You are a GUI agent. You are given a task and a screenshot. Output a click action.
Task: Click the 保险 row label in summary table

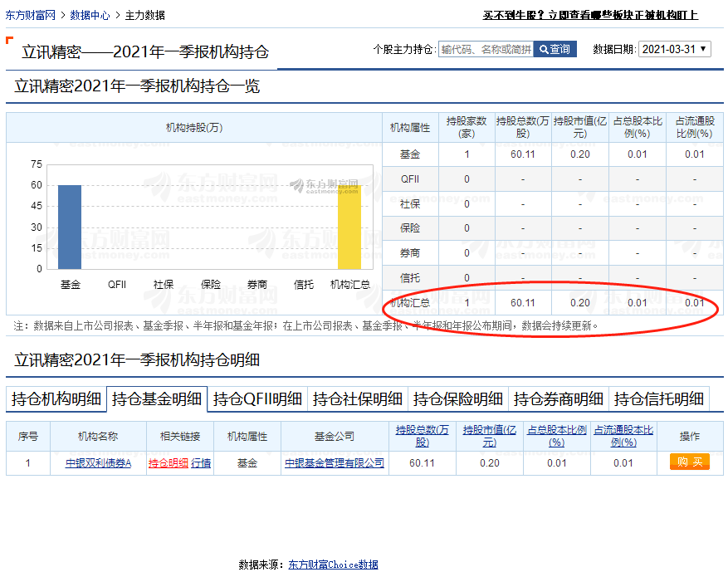point(410,228)
